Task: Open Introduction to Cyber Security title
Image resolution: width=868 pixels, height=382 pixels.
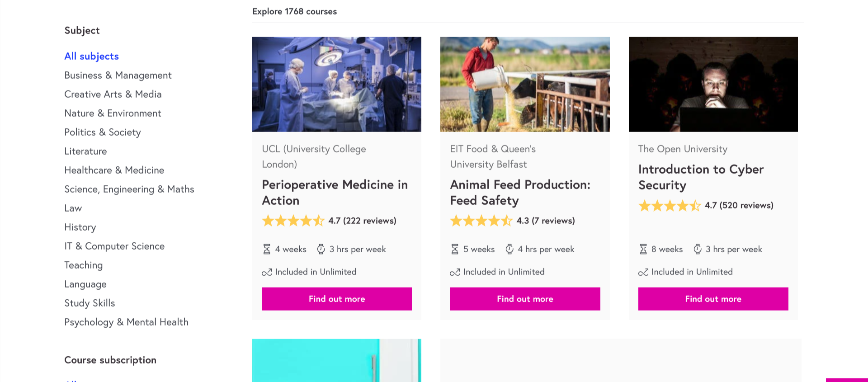Action: [701, 177]
